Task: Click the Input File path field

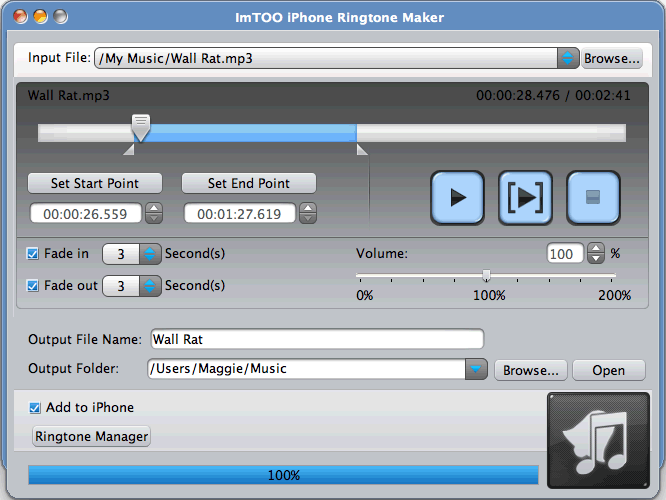Action: point(326,58)
